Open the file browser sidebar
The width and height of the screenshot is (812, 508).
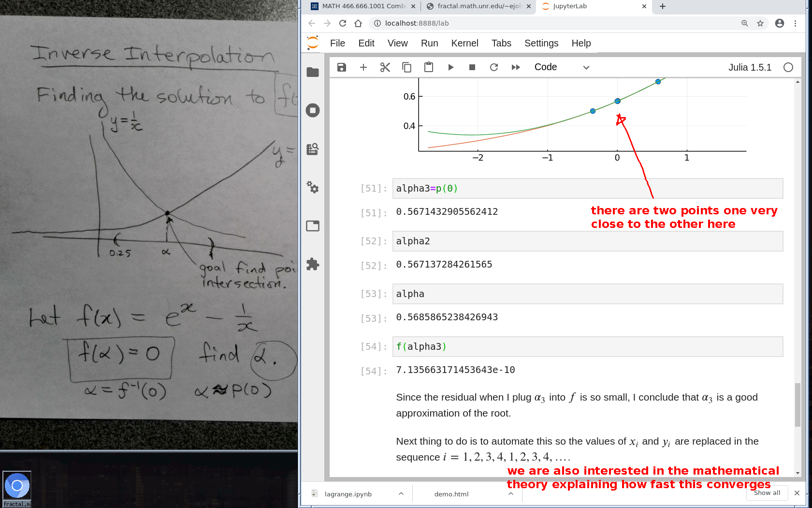coord(313,72)
